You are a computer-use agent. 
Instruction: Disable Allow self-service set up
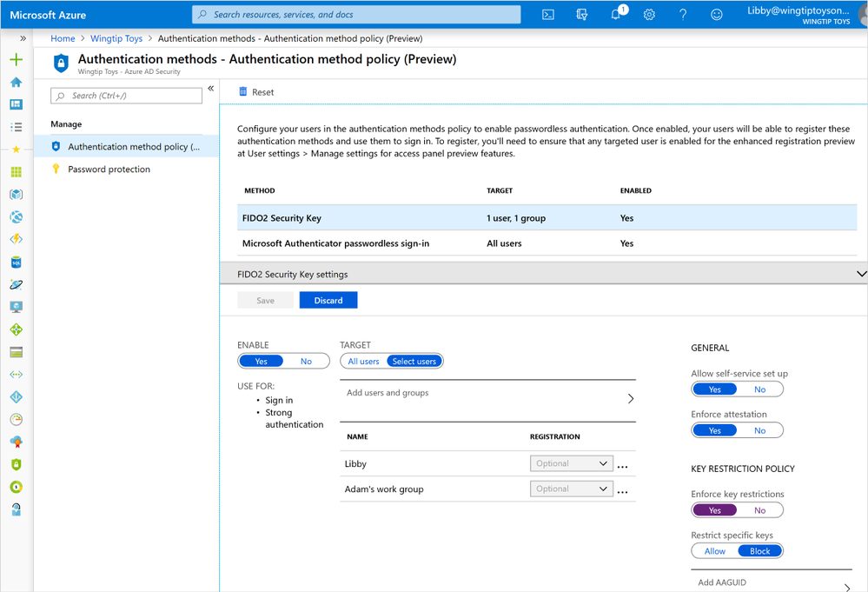[760, 389]
